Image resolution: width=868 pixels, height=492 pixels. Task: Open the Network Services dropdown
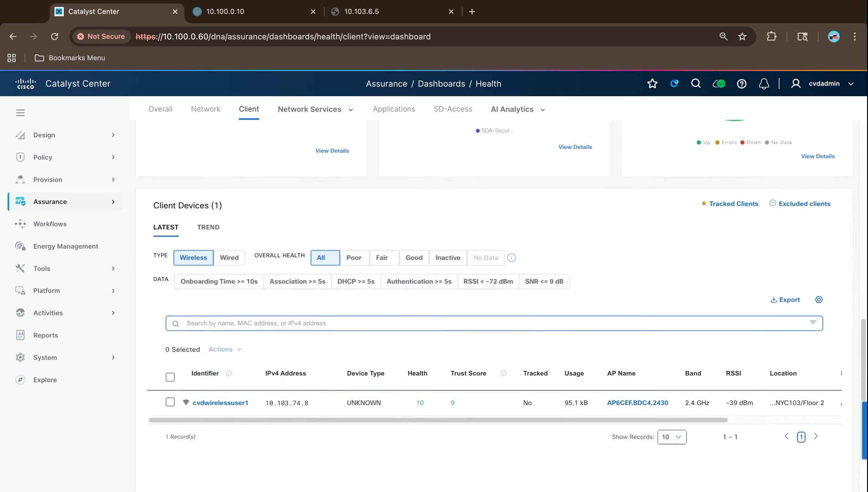point(315,109)
